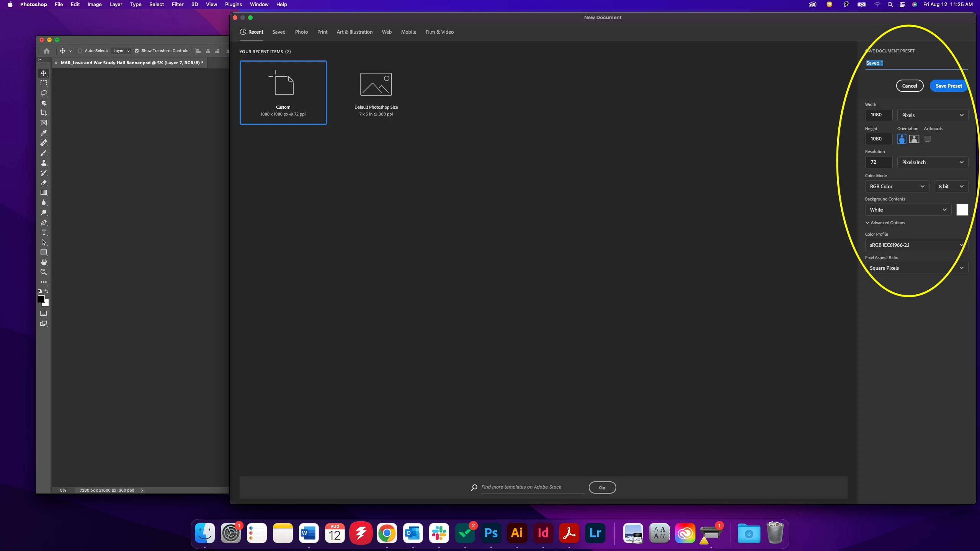Click the white background color swatch

pyautogui.click(x=962, y=210)
